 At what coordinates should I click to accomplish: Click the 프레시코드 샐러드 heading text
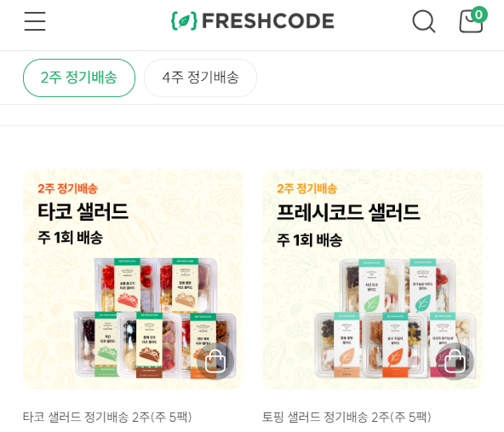point(348,212)
